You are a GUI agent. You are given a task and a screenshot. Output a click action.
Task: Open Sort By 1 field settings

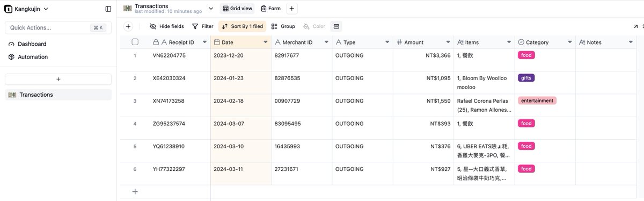242,26
